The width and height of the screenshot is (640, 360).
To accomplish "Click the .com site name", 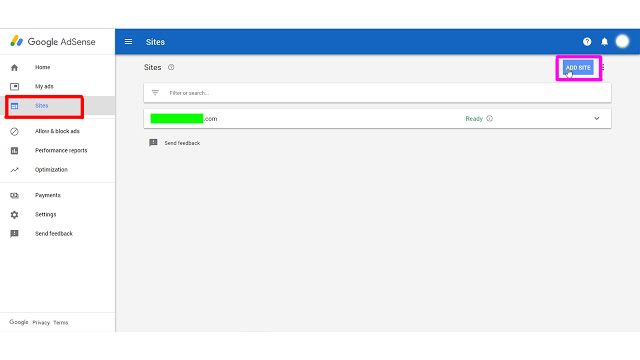I will tap(184, 119).
